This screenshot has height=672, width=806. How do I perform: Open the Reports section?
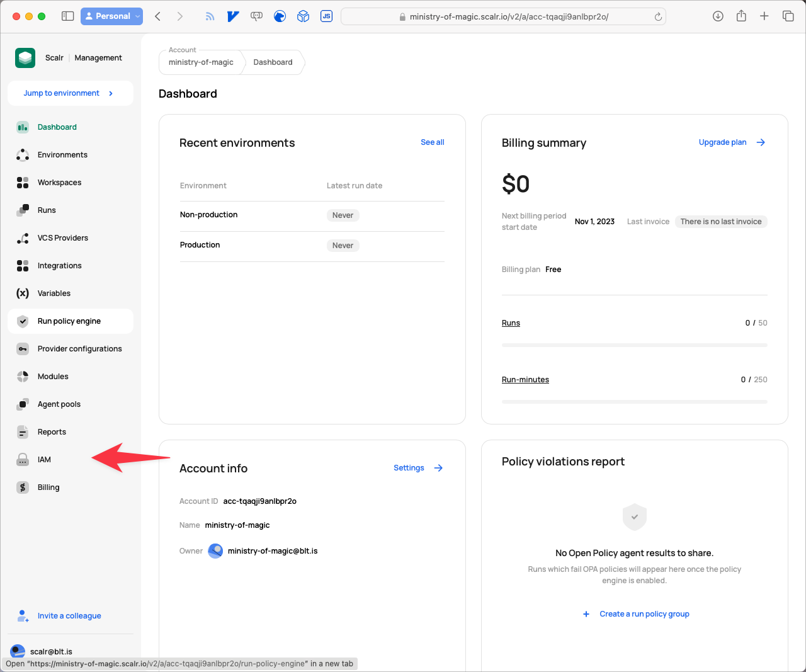pyautogui.click(x=52, y=432)
